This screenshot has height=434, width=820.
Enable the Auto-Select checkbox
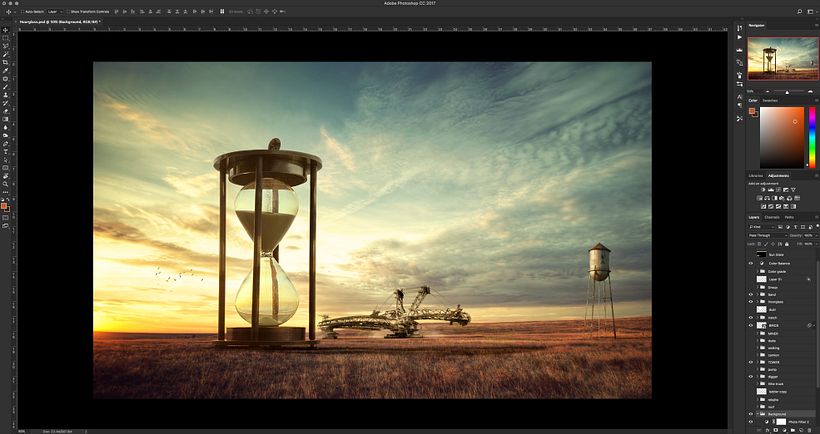(x=23, y=11)
